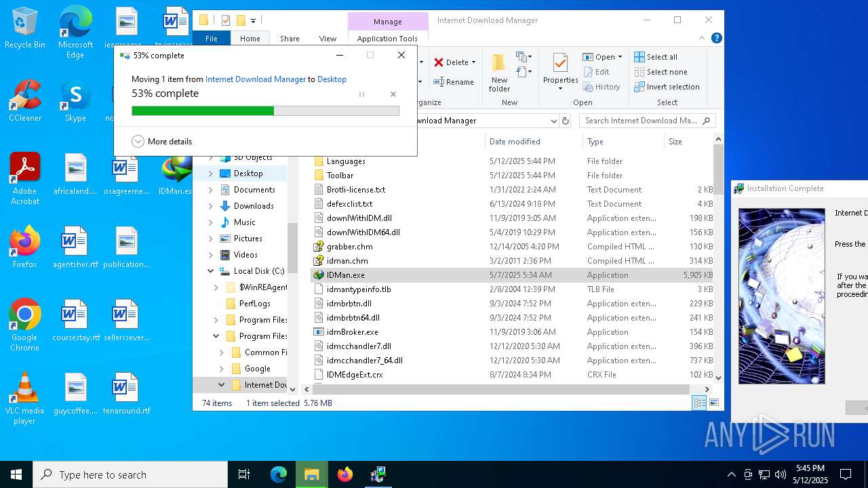The height and width of the screenshot is (488, 868).
Task: Click the move progress bar
Action: pos(265,110)
